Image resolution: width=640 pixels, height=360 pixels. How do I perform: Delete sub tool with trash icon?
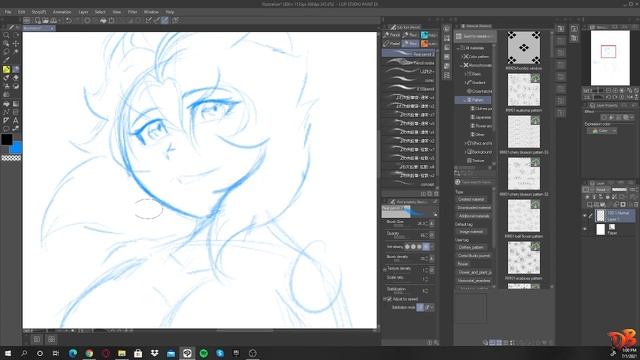pos(436,194)
